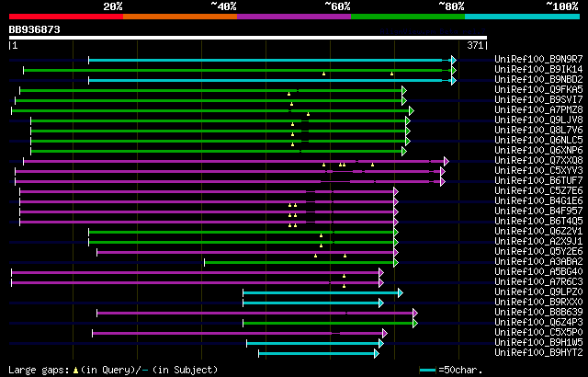Open the UniRef100_Q6Z4P3 entry
Viewport: 588px width, 377px height.
click(x=538, y=323)
